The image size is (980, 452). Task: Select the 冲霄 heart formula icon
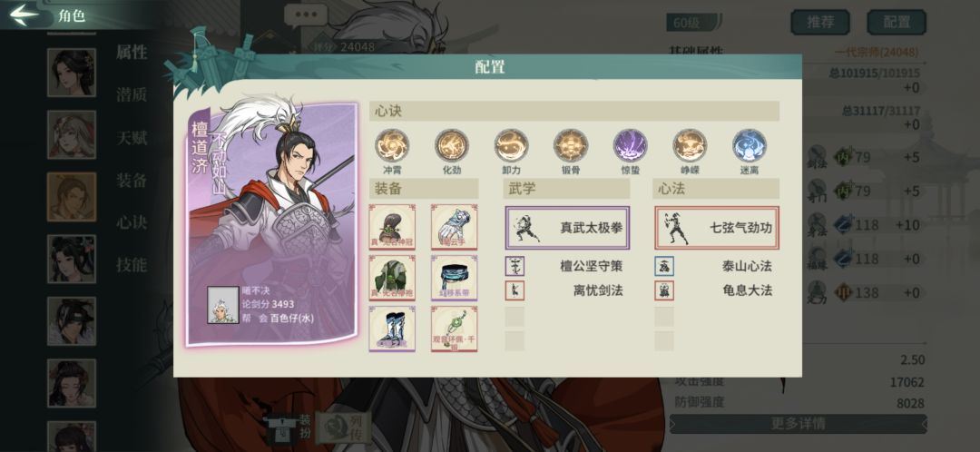(x=392, y=145)
